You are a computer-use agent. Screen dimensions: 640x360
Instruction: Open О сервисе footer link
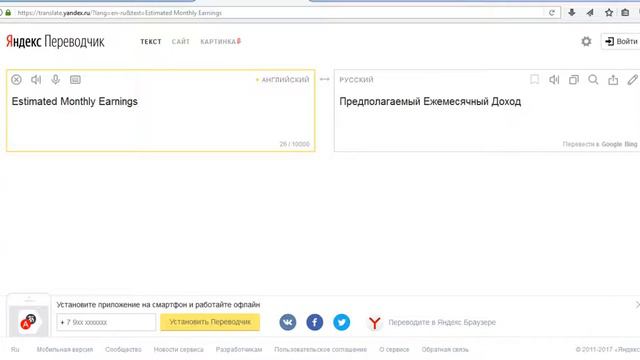click(x=394, y=349)
